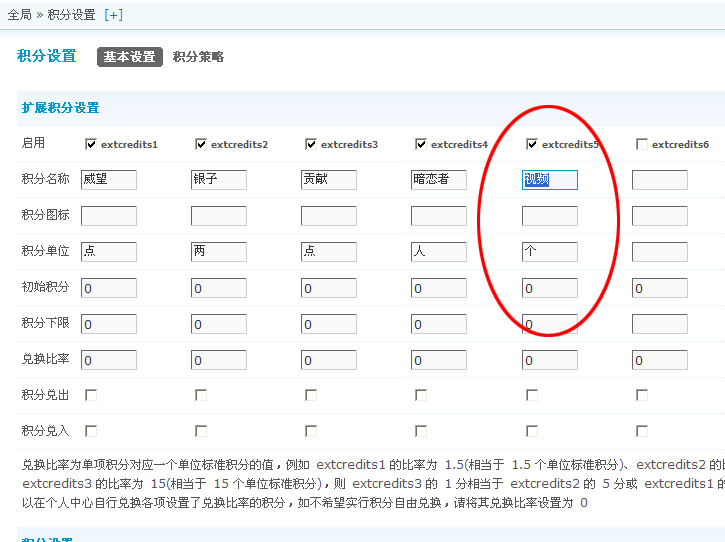Click the 银子 credit name field
The height and width of the screenshot is (542, 725).
219,179
